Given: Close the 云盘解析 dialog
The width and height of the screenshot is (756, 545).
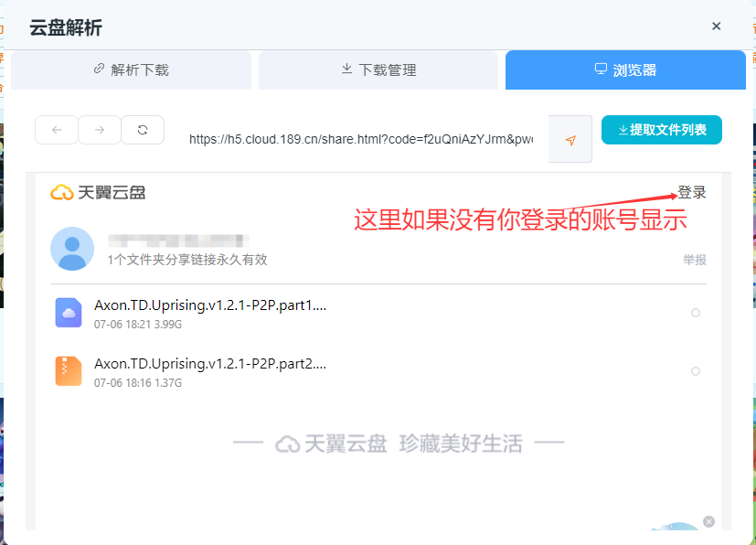Looking at the screenshot, I should [716, 26].
